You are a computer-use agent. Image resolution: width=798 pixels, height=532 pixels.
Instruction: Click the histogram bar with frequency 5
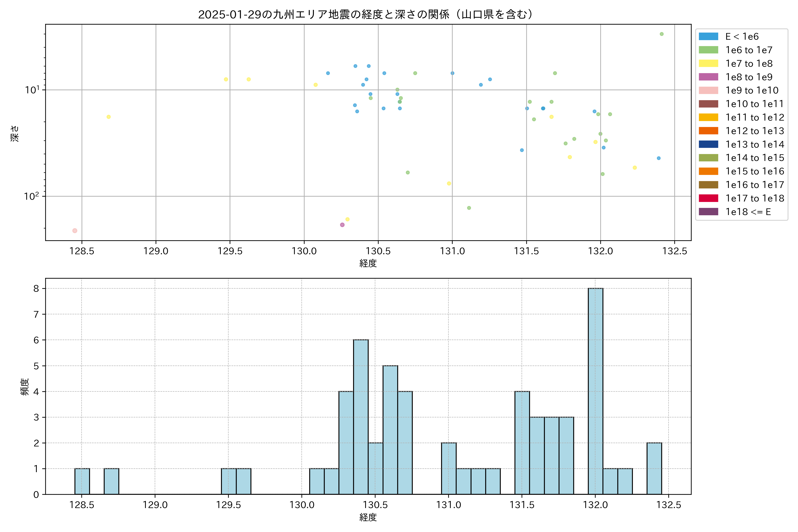tap(390, 430)
